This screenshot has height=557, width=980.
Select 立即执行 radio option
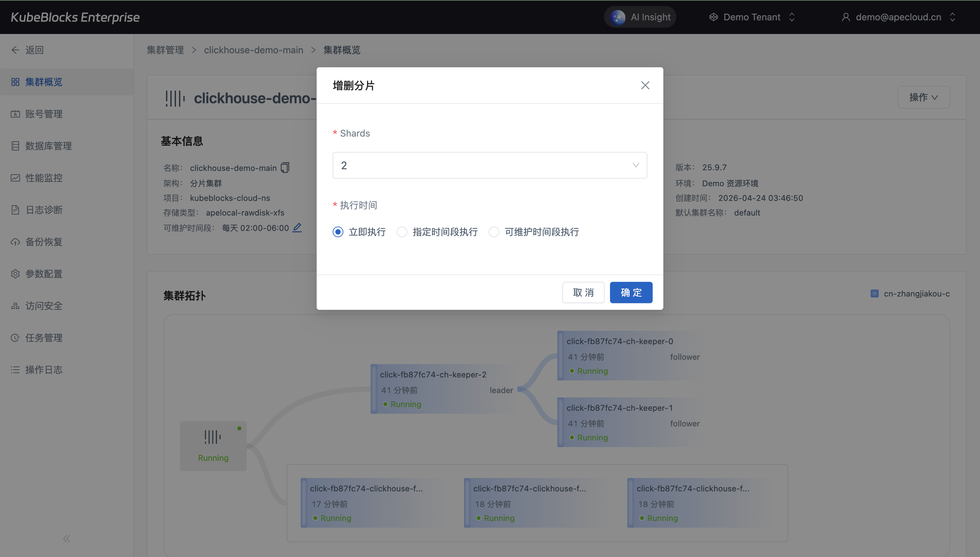[338, 232]
